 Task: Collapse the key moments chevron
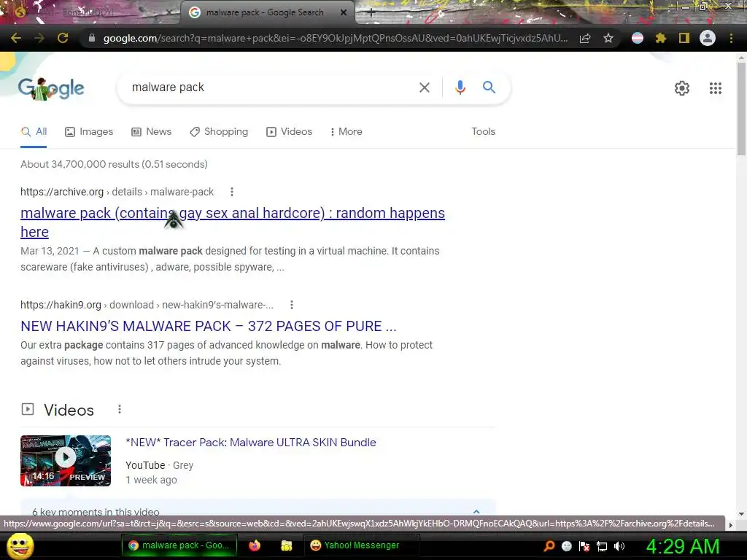(x=476, y=511)
